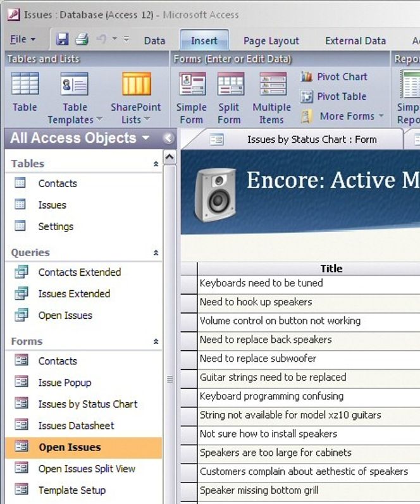Image resolution: width=420 pixels, height=504 pixels.
Task: Click 'Need to replace subwoofer' cell
Action: click(309, 359)
